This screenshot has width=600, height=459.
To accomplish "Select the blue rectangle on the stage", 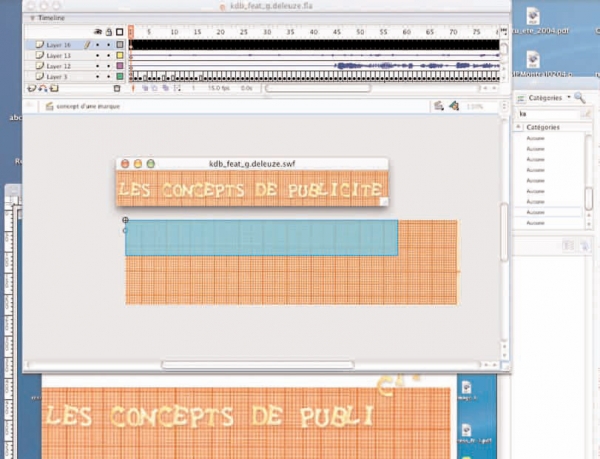I will point(261,238).
